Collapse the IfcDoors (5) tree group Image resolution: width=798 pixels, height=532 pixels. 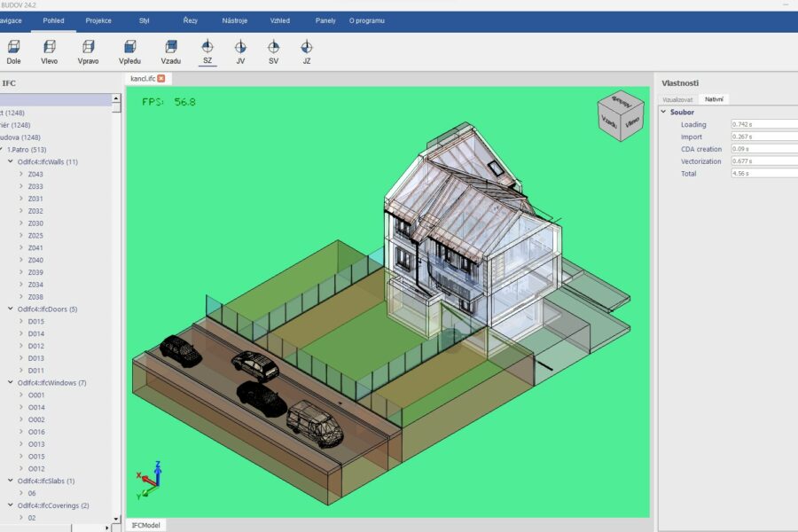(x=10, y=309)
